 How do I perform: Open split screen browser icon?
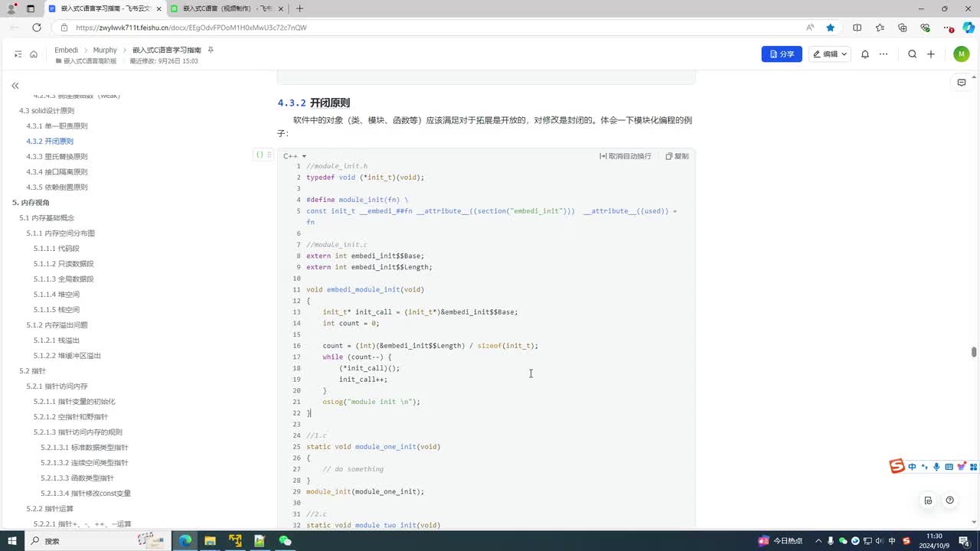click(857, 28)
